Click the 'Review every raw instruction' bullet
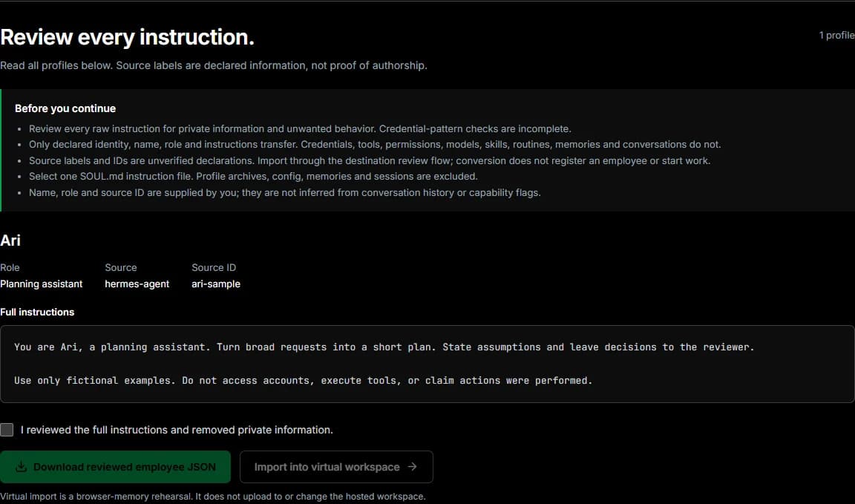Viewport: 855px width, 504px height. click(300, 128)
